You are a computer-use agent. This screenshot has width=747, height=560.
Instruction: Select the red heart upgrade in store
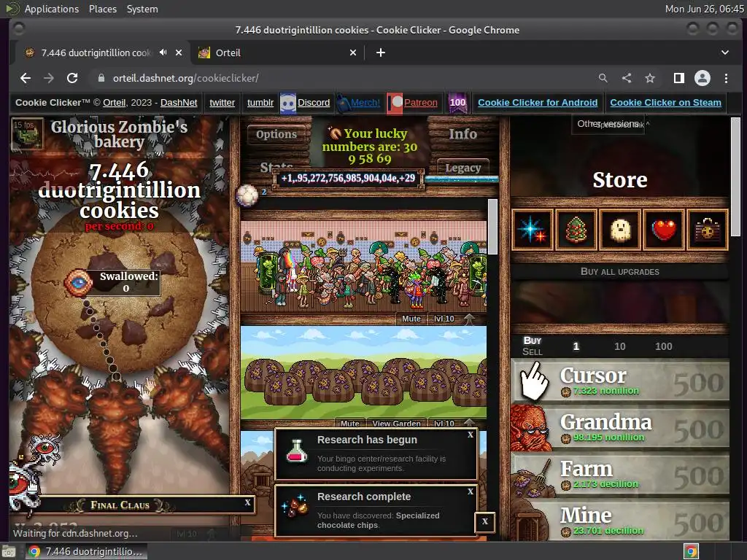tap(664, 230)
